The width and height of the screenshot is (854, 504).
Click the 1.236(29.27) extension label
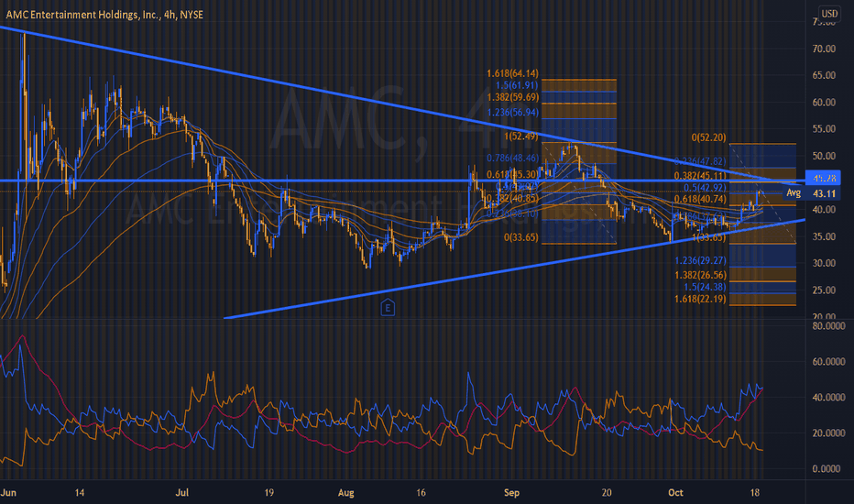[700, 260]
